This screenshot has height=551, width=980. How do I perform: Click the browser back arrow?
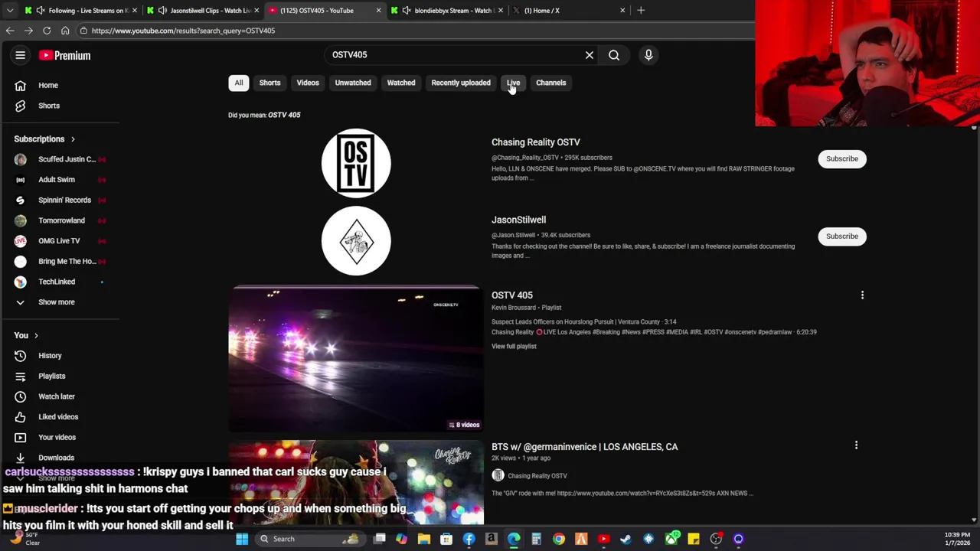point(9,31)
